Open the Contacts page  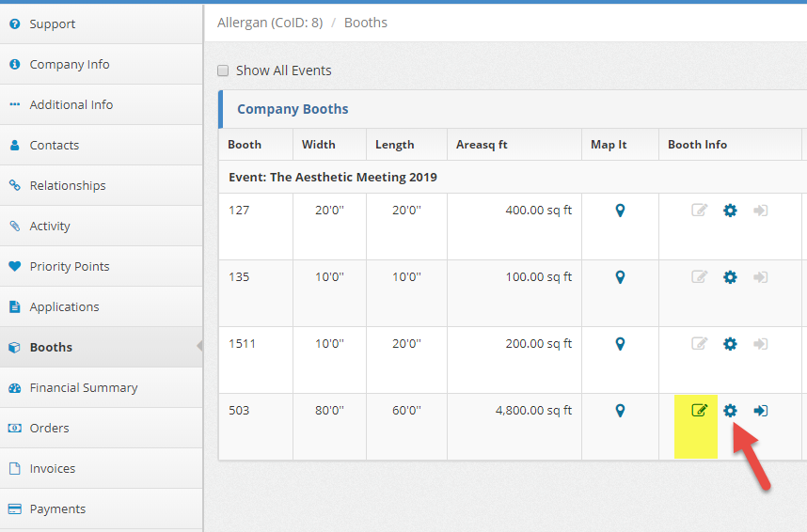coord(54,145)
